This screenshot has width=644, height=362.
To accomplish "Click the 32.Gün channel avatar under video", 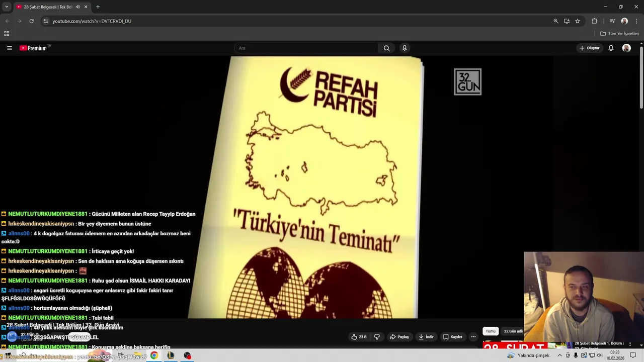I will point(12,336).
